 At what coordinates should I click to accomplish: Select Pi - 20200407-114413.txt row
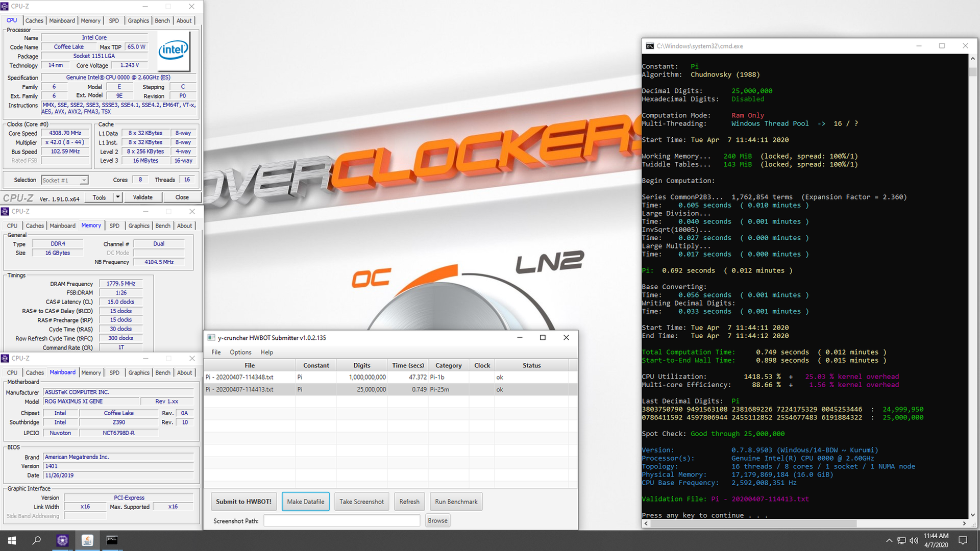coord(390,389)
